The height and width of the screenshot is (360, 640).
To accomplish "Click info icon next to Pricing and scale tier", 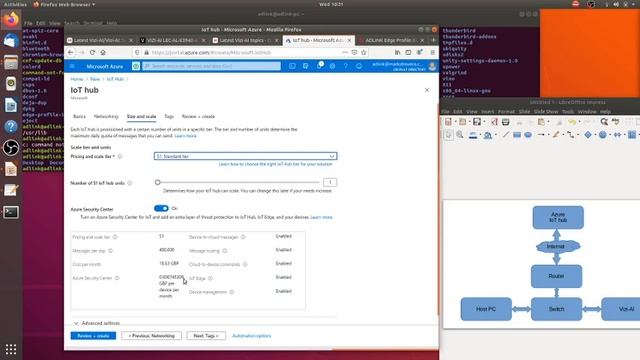I will coord(120,156).
